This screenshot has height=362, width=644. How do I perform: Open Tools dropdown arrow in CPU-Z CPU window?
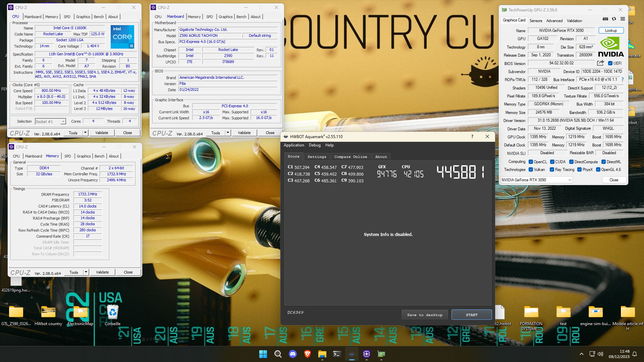[x=86, y=133]
